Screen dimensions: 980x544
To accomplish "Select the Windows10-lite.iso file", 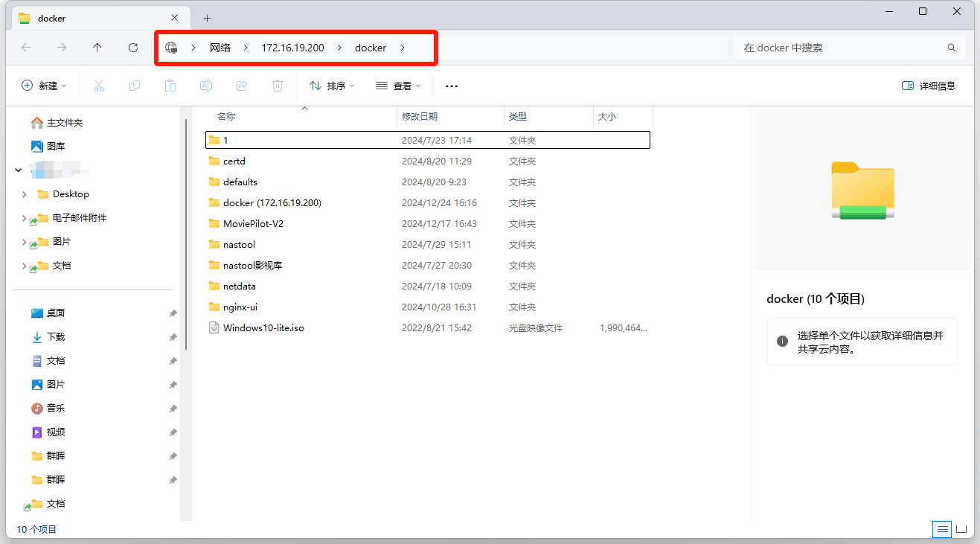I will 263,327.
